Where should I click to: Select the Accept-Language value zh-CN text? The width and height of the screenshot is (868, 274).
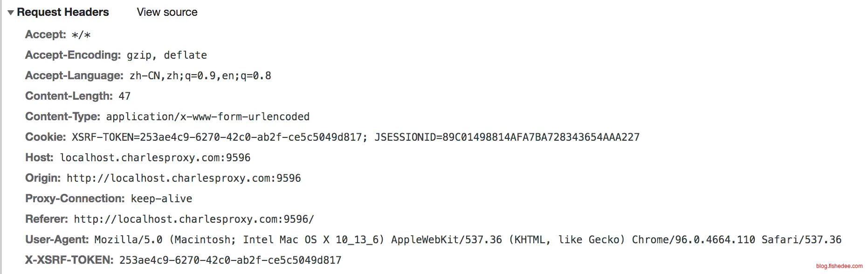[145, 75]
